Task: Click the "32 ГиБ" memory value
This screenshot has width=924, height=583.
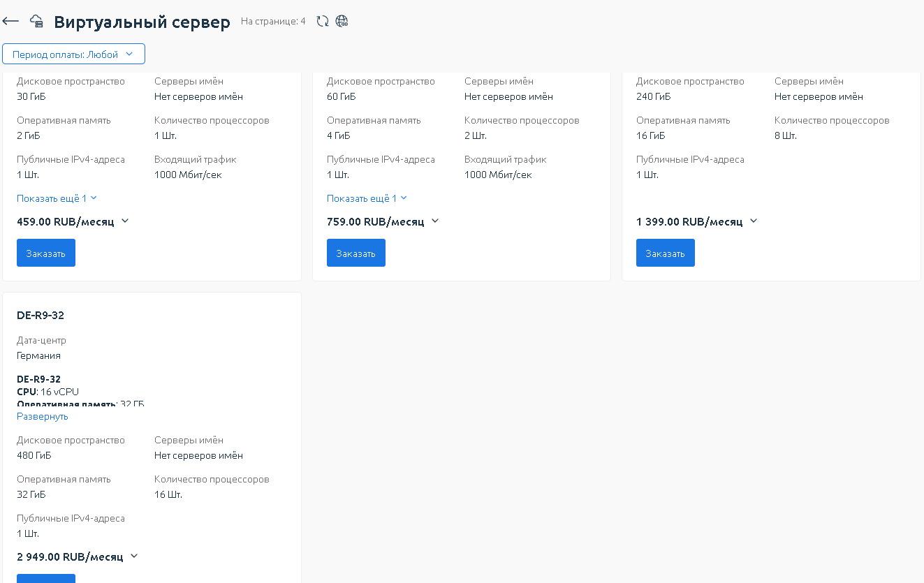Action: click(x=31, y=494)
